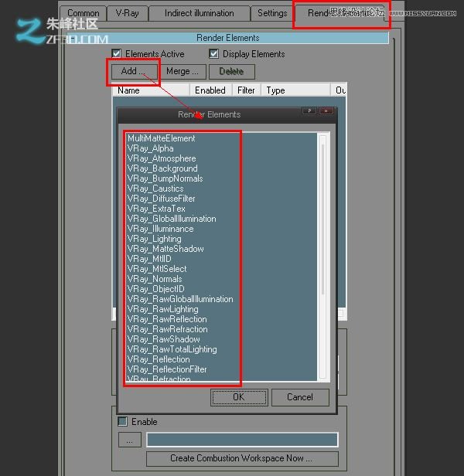Switch to the Common tab
The width and height of the screenshot is (464, 476).
pos(84,13)
